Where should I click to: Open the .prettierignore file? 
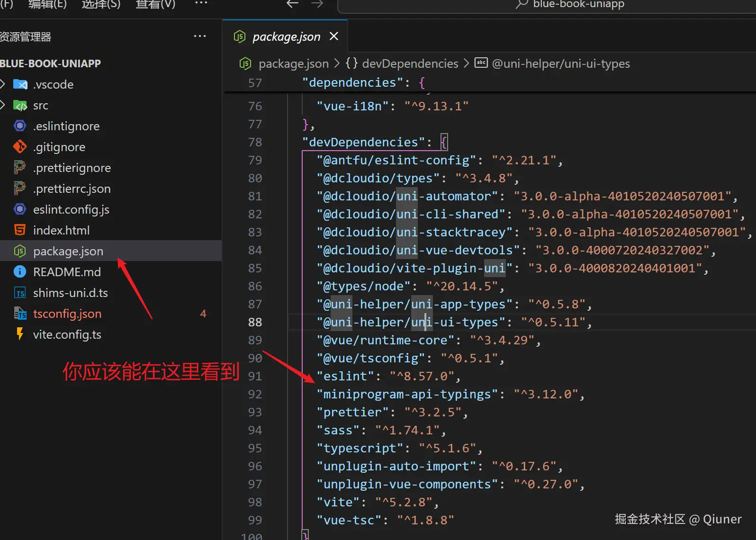tap(72, 168)
